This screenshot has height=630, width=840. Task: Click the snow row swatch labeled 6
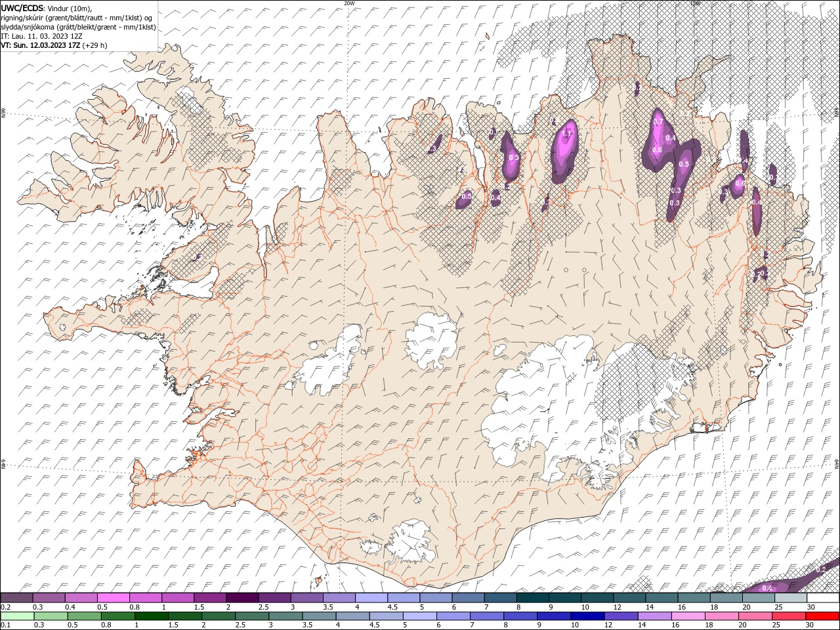(468, 598)
